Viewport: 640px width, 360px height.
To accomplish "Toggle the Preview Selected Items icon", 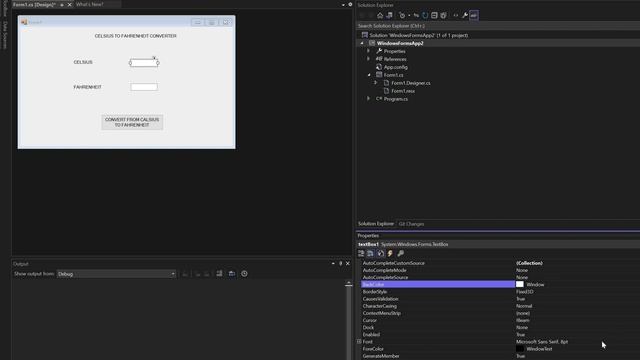I will [474, 16].
